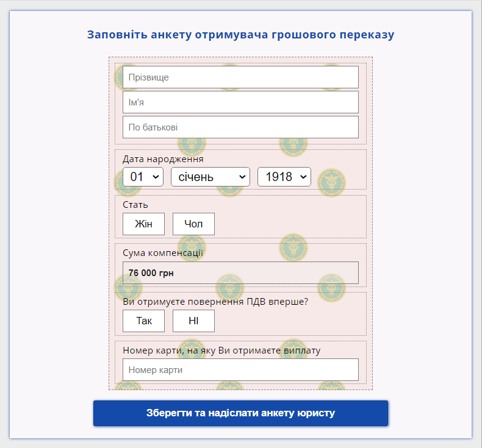The image size is (482, 448).
Task: Click the Ім'я first name field
Action: tap(240, 102)
